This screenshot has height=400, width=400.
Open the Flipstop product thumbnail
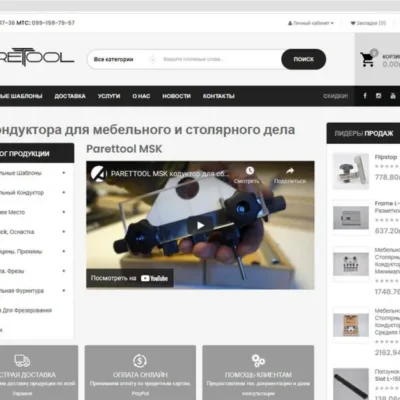pos(351,171)
